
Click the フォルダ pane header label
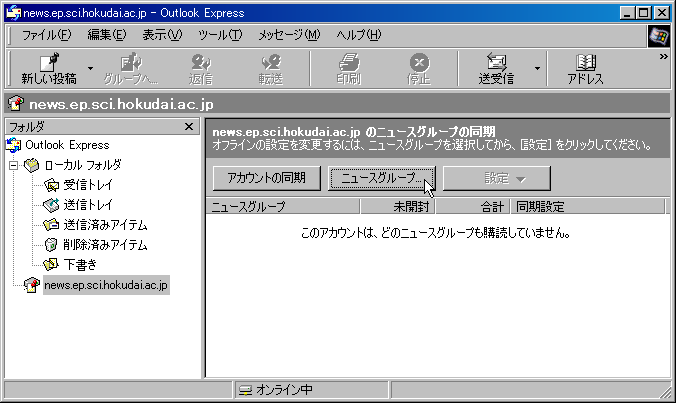pyautogui.click(x=27, y=127)
